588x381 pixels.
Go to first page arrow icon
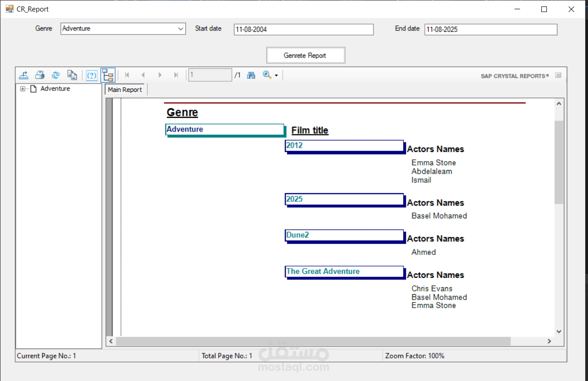coord(127,75)
